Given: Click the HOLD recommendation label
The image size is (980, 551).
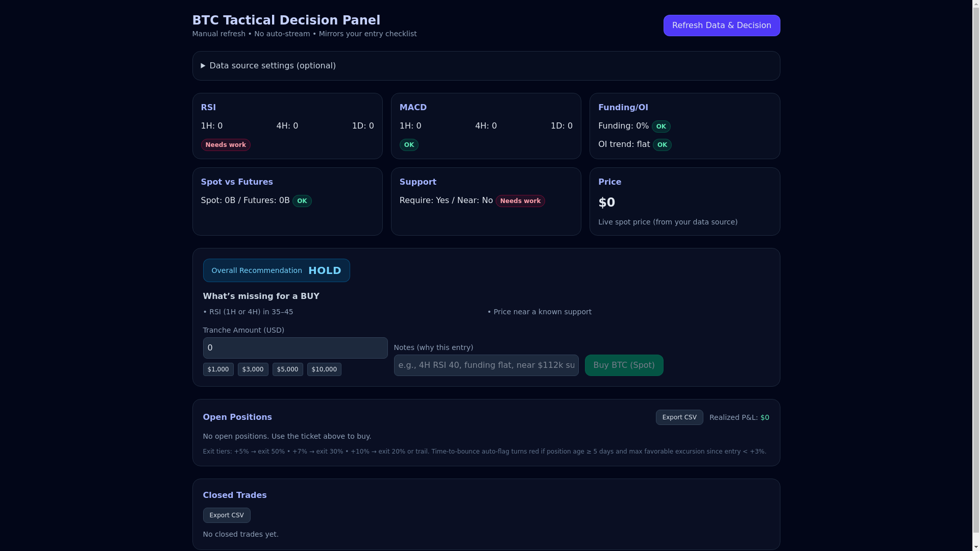Looking at the screenshot, I should (x=325, y=270).
